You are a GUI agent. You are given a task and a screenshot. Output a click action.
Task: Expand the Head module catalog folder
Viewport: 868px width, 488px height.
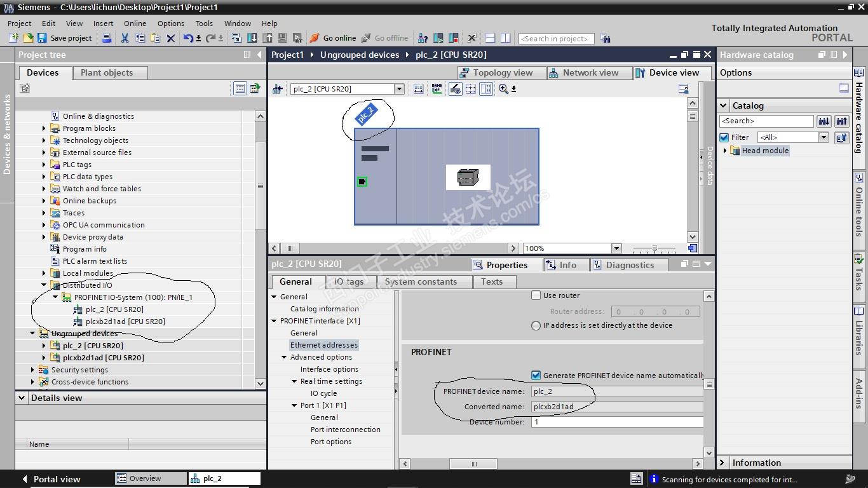click(x=725, y=151)
